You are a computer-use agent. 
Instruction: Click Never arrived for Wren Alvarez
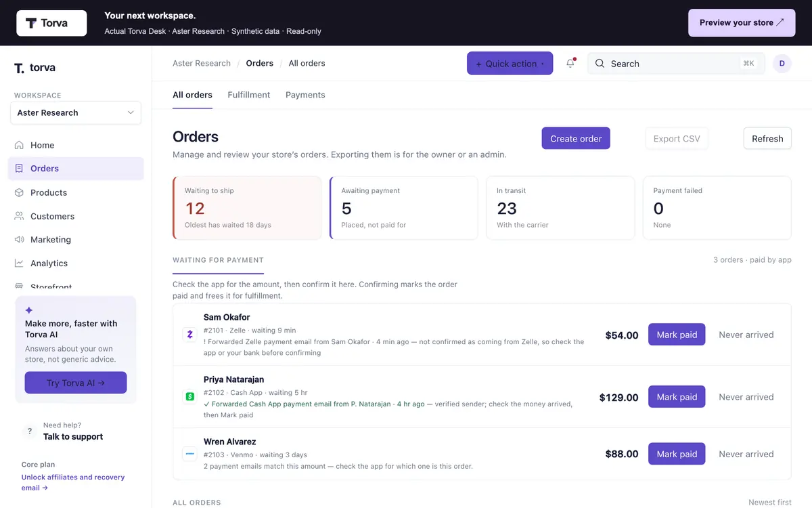coord(746,454)
